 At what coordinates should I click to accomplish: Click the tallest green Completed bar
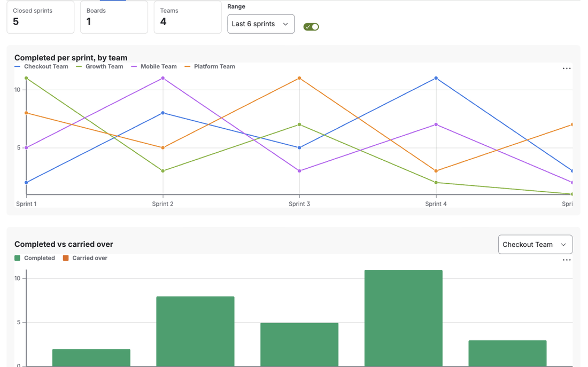tap(403, 318)
